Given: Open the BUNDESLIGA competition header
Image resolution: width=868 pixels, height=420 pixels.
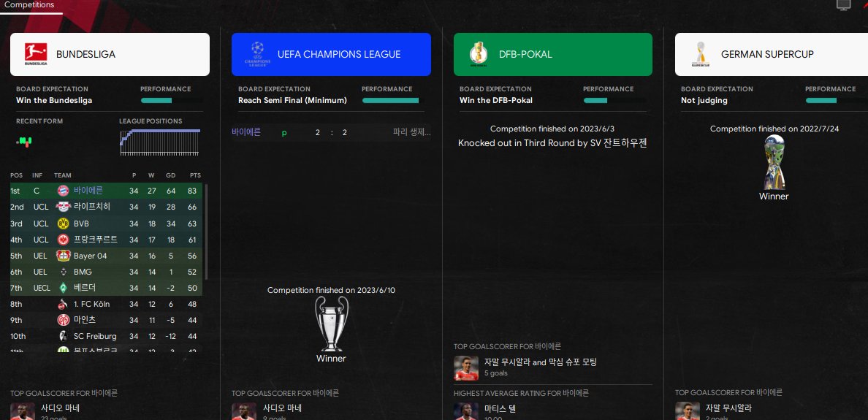Looking at the screenshot, I should [110, 54].
